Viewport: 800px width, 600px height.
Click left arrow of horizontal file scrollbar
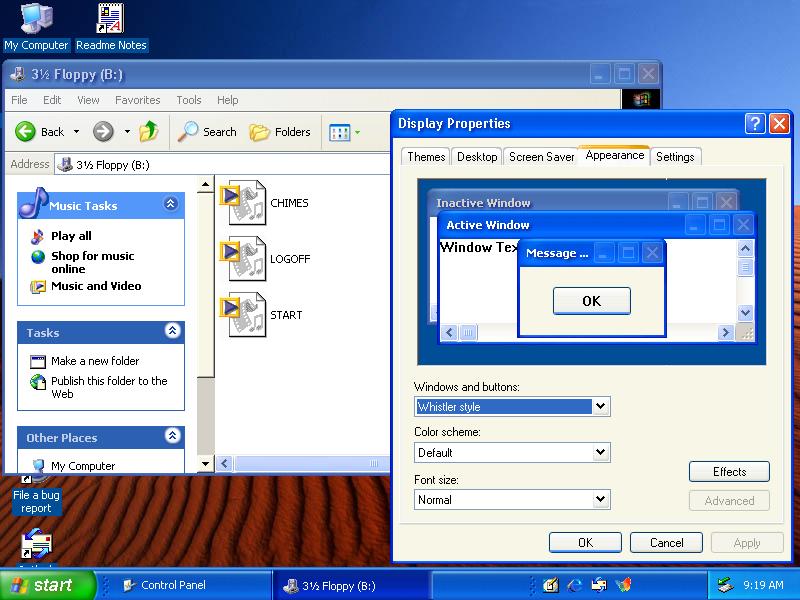point(224,463)
